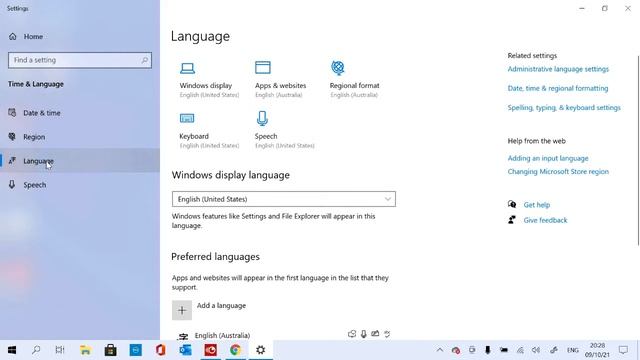Open Task View from taskbar
The width and height of the screenshot is (640, 360).
tap(60, 350)
